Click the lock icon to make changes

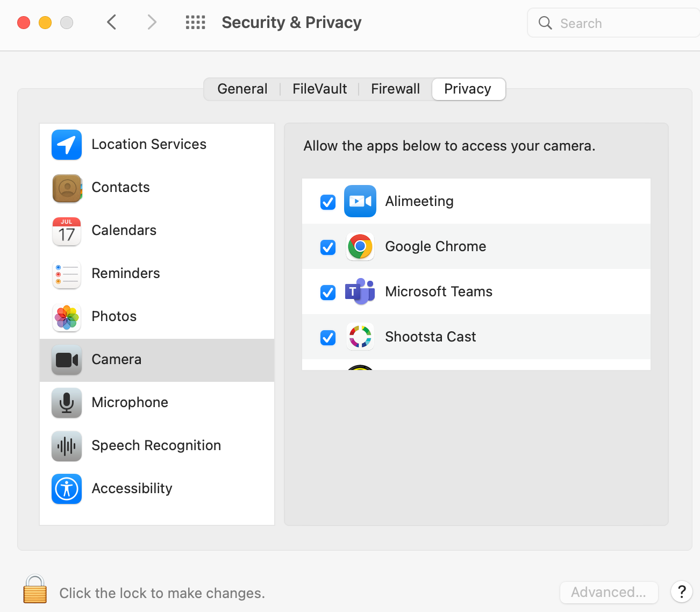point(35,589)
